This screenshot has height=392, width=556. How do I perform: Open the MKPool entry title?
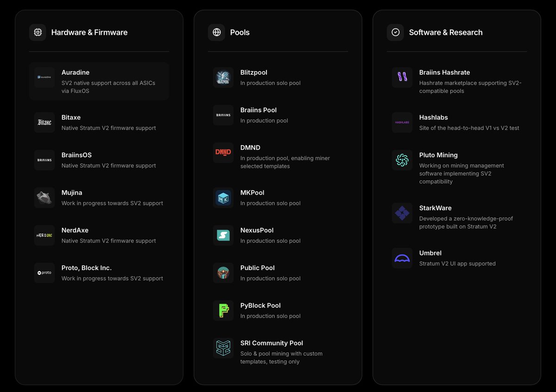(x=253, y=192)
